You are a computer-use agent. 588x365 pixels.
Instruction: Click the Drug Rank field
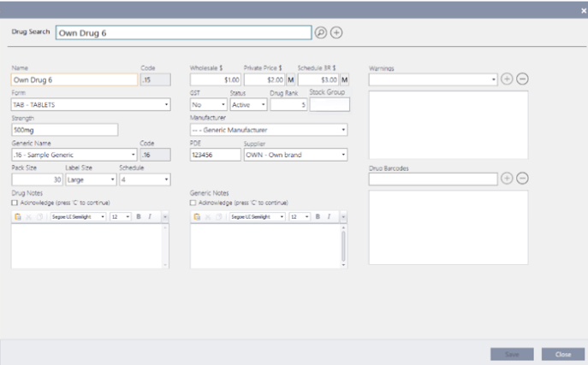(x=288, y=105)
